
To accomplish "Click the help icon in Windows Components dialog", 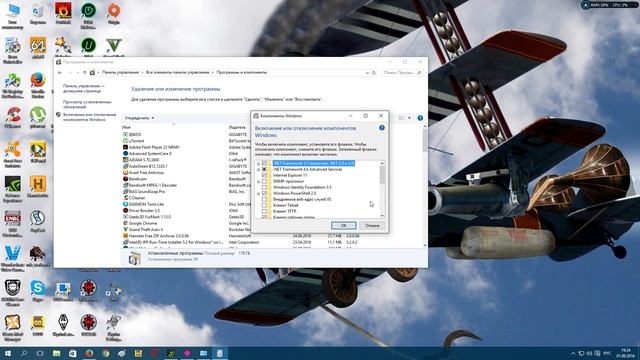I will tap(382, 128).
